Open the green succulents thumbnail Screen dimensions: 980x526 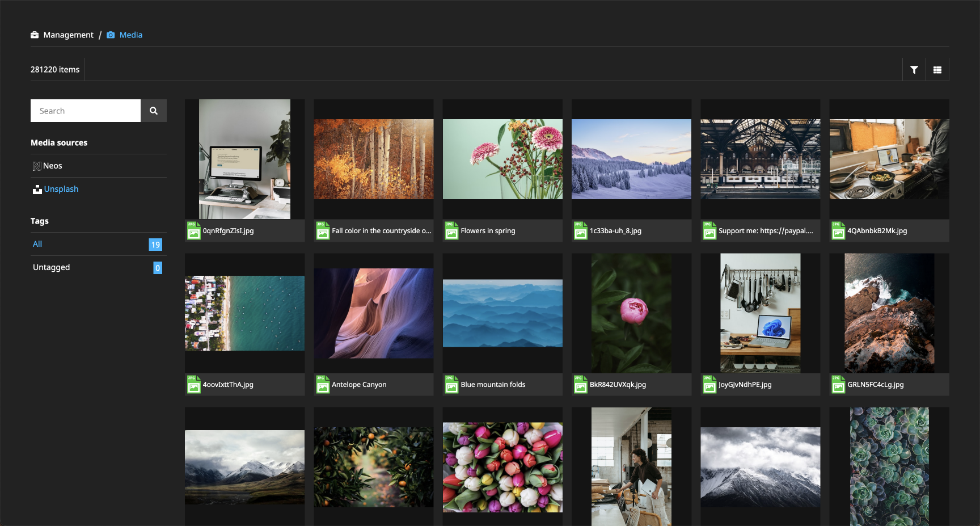889,466
